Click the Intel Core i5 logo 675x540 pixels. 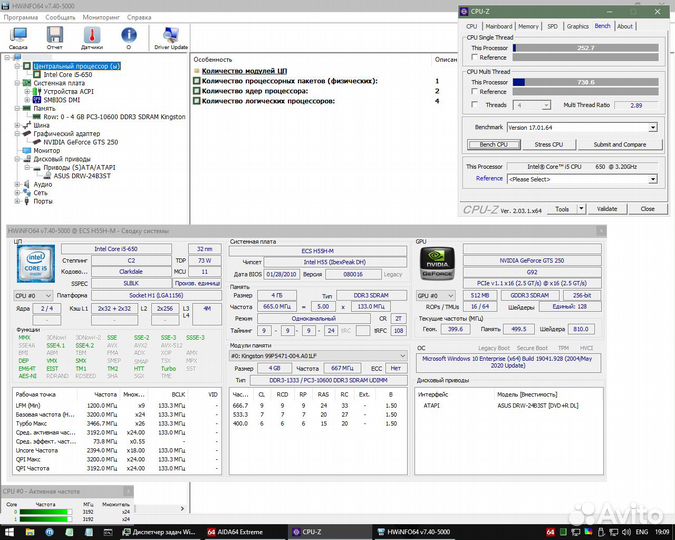pos(36,264)
